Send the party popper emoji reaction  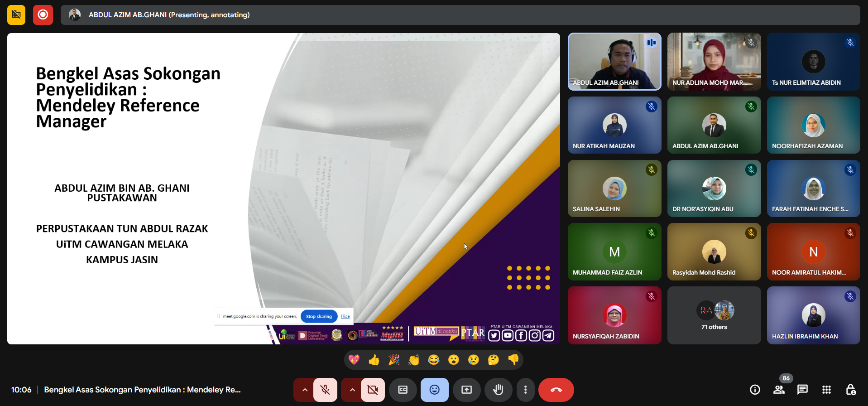tap(394, 360)
